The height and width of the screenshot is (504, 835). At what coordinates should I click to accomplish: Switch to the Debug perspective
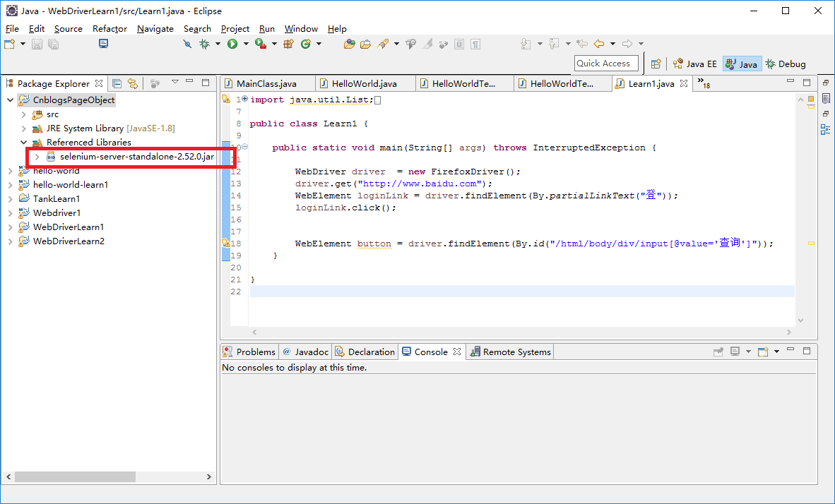786,64
